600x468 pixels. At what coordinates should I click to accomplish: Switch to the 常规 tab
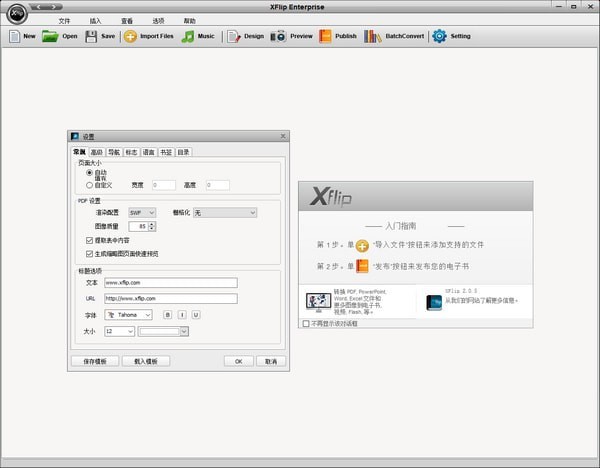coord(80,152)
